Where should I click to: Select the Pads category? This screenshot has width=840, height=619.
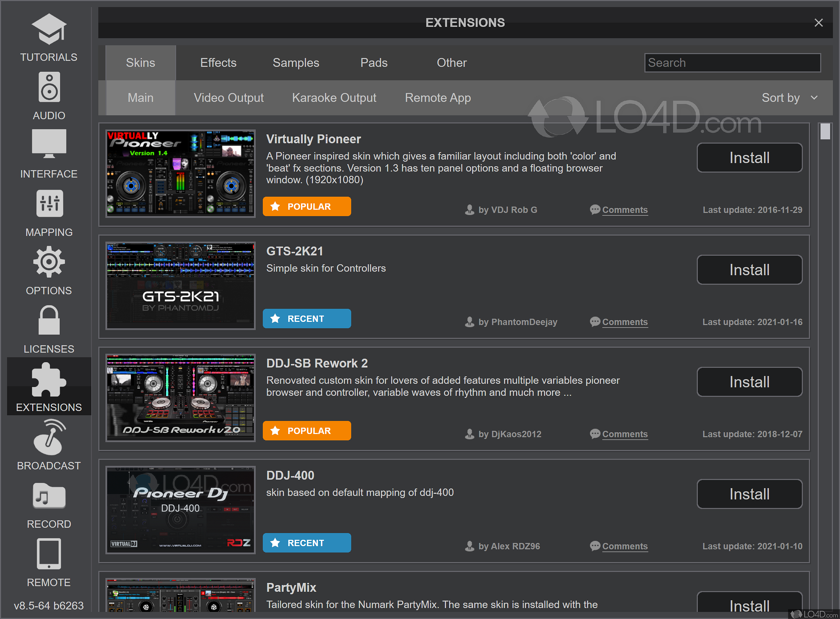pos(373,63)
